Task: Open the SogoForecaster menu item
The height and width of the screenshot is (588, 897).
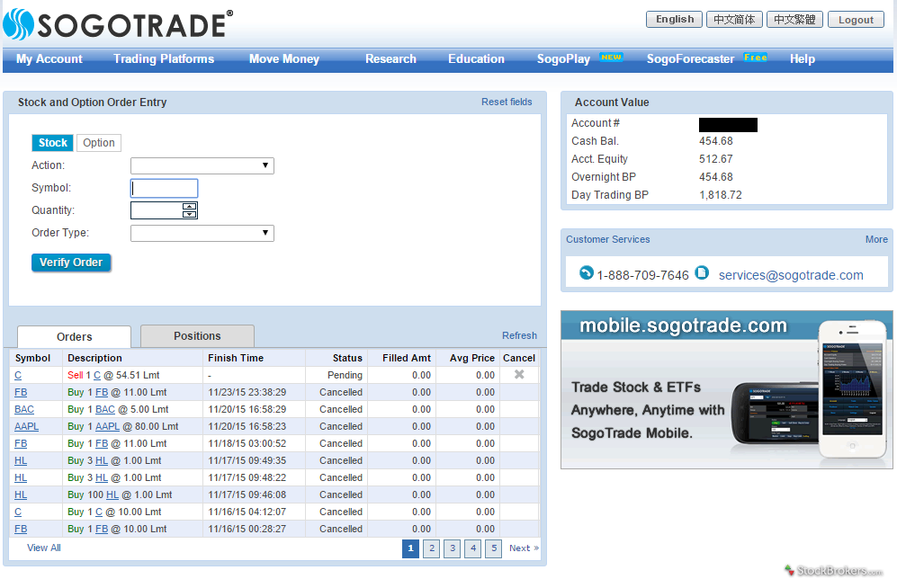Action: click(x=690, y=58)
